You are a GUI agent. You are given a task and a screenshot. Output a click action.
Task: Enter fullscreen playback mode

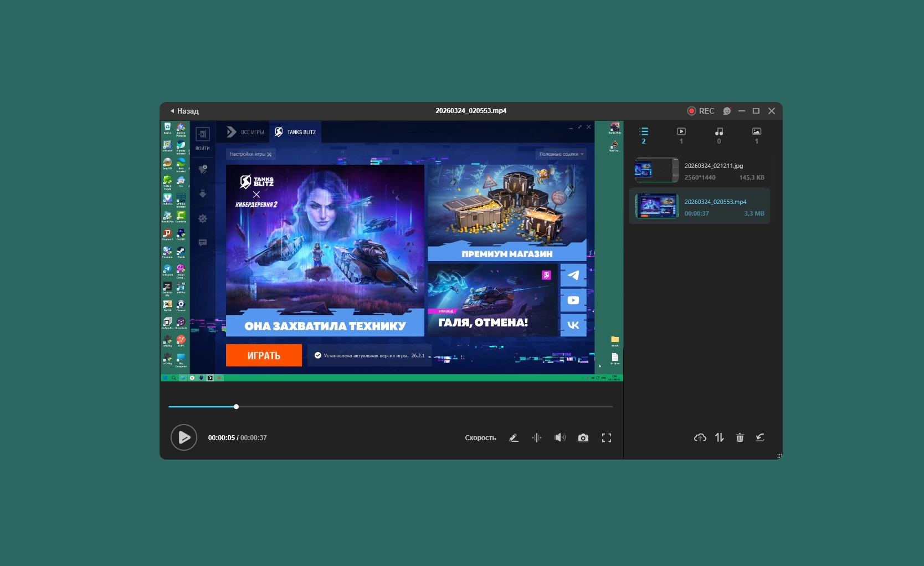click(607, 438)
